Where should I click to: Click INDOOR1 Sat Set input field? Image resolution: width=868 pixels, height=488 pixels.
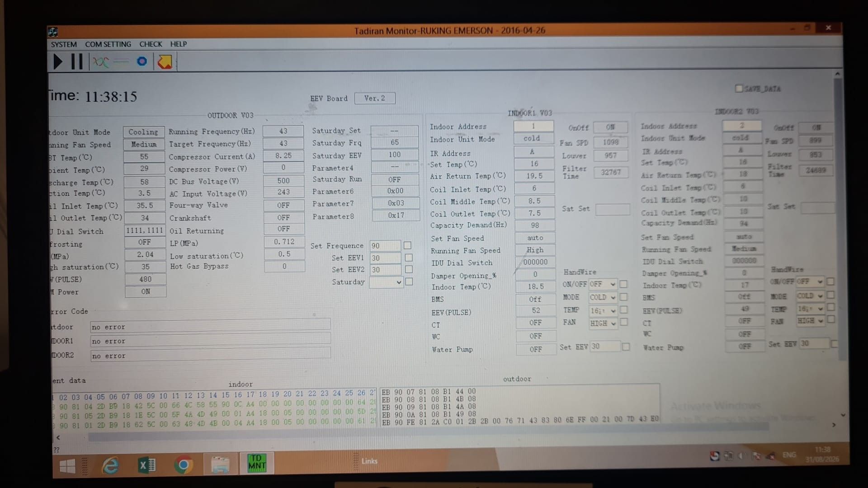tap(613, 209)
